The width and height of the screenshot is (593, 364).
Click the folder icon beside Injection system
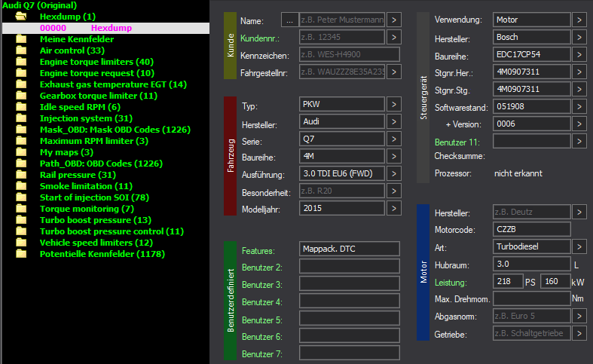coord(21,118)
